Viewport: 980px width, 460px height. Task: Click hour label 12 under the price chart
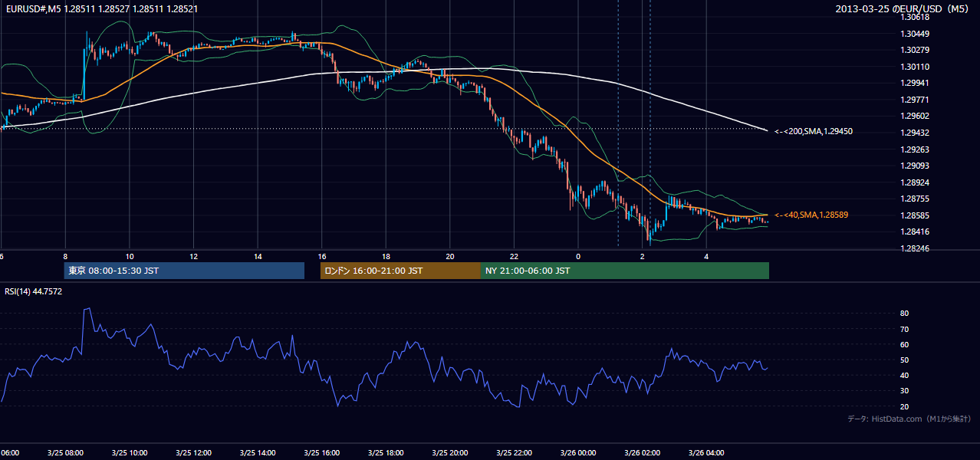(x=193, y=256)
